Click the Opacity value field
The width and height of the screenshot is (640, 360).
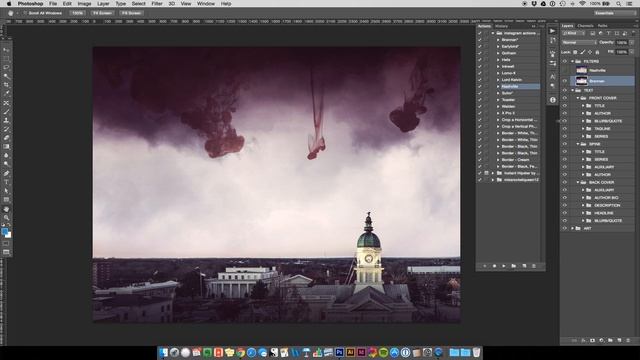[622, 42]
